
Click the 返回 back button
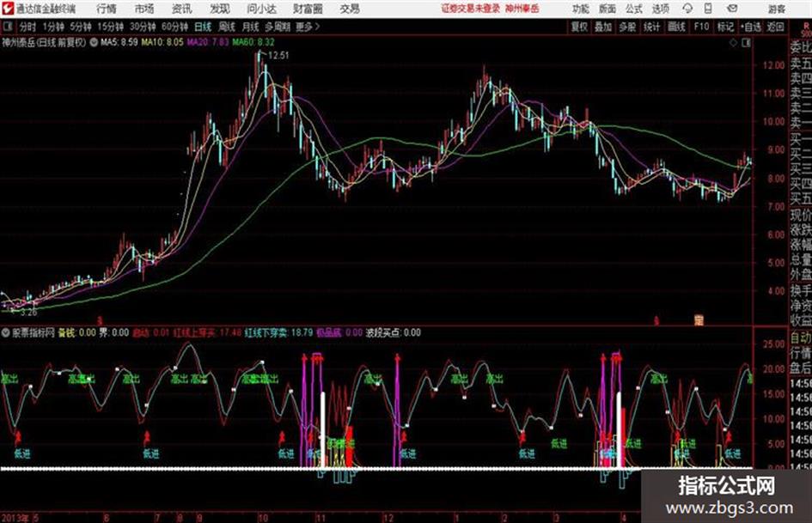click(x=775, y=27)
